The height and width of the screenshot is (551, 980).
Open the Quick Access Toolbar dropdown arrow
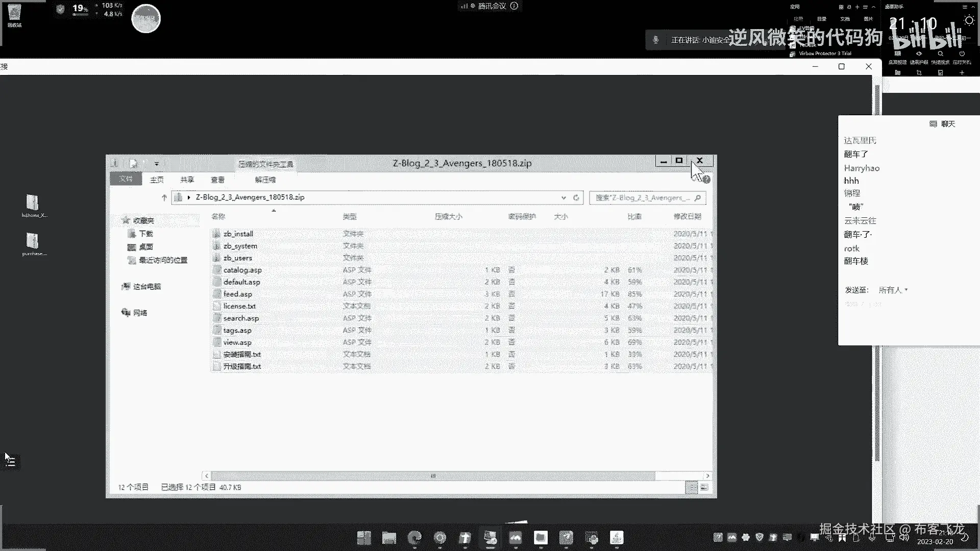pos(157,164)
